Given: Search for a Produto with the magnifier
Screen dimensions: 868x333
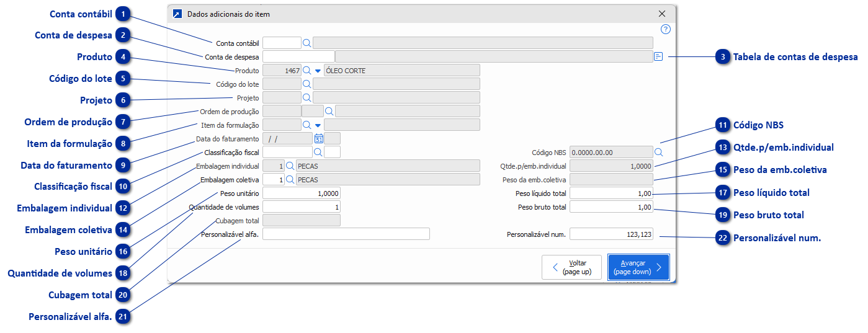Looking at the screenshot, I should point(306,71).
